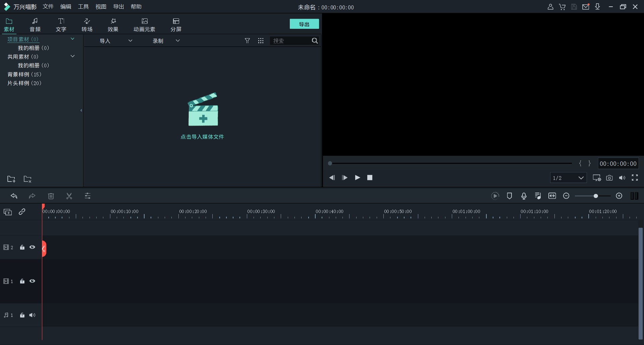The height and width of the screenshot is (345, 644).
Task: Open the 1/2 preview quality dropdown
Action: pos(568,178)
